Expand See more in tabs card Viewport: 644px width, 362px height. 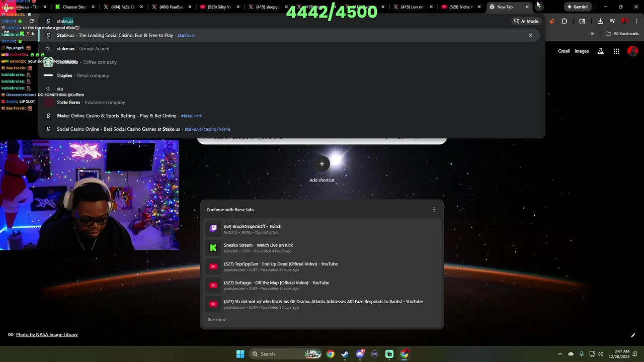coord(217,320)
